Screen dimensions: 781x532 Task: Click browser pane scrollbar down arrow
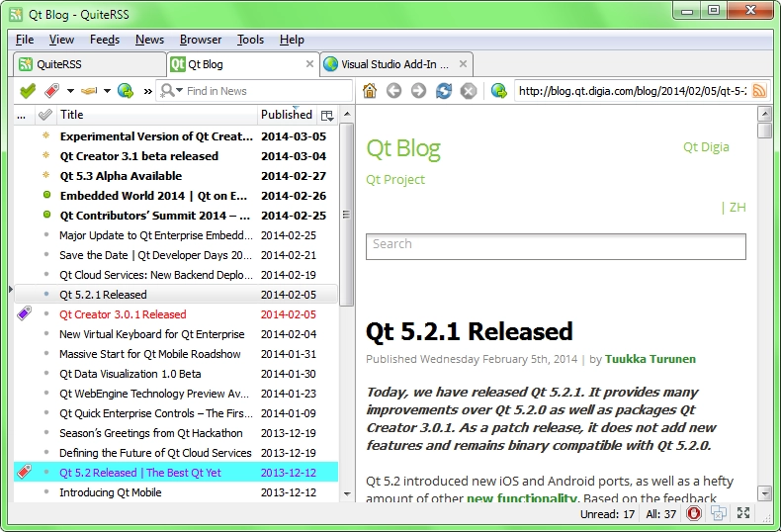[x=764, y=493]
